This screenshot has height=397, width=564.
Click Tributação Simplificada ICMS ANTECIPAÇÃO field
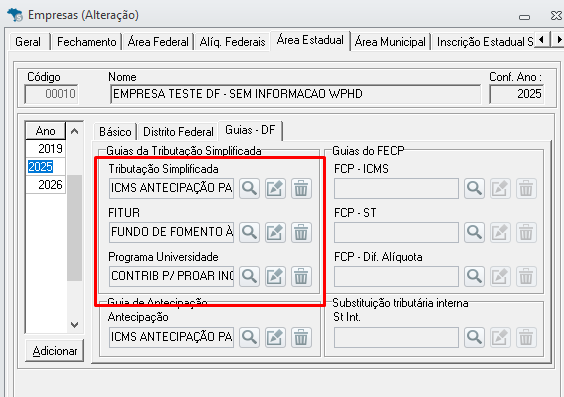(172, 188)
